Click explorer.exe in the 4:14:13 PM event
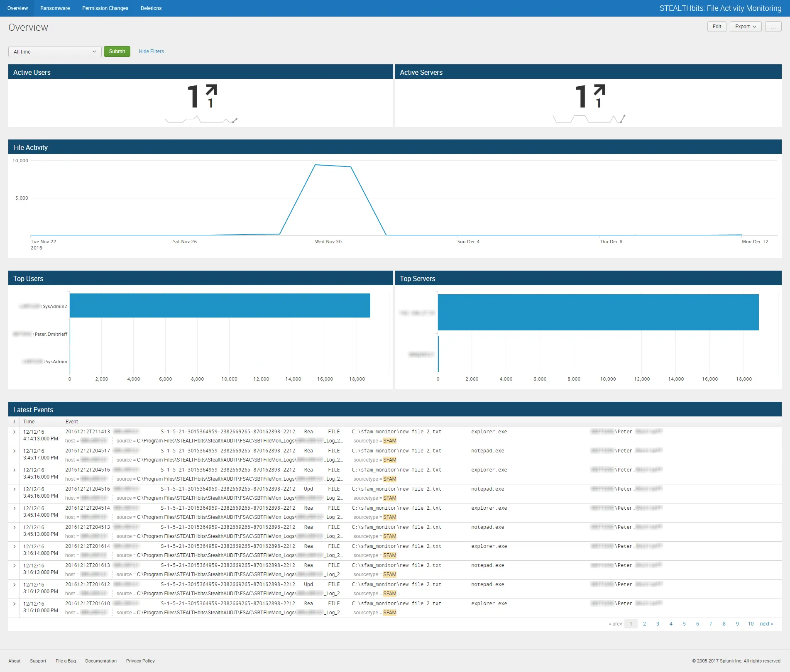This screenshot has height=672, width=790. point(489,432)
